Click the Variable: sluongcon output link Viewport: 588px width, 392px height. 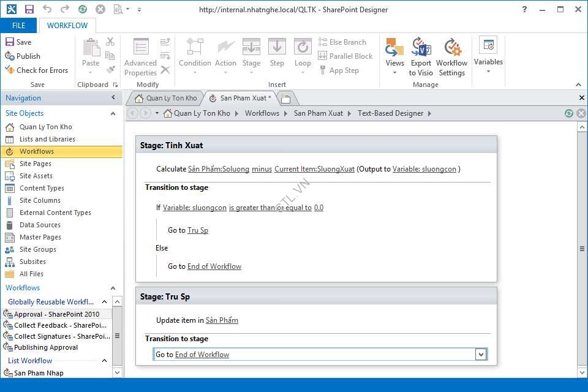click(424, 169)
